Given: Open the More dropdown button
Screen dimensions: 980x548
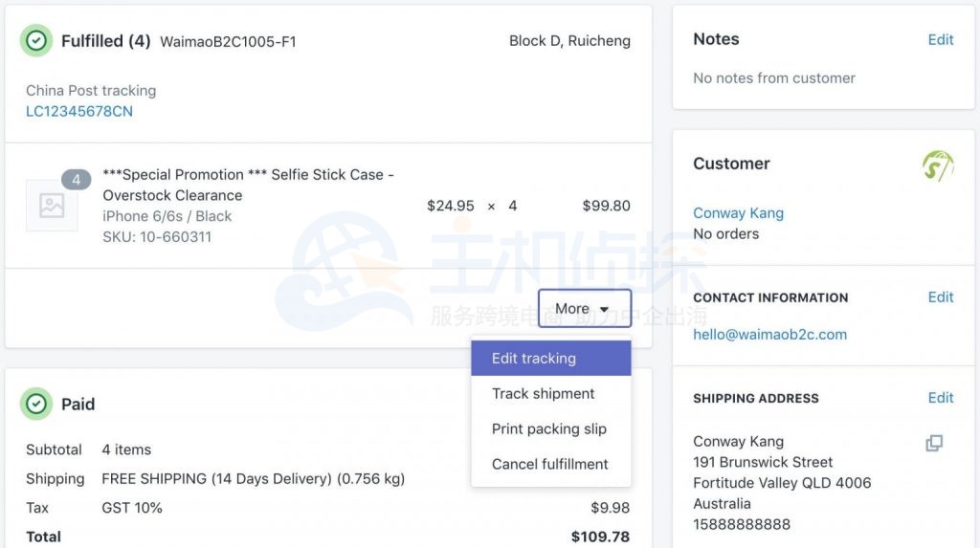Looking at the screenshot, I should 584,308.
